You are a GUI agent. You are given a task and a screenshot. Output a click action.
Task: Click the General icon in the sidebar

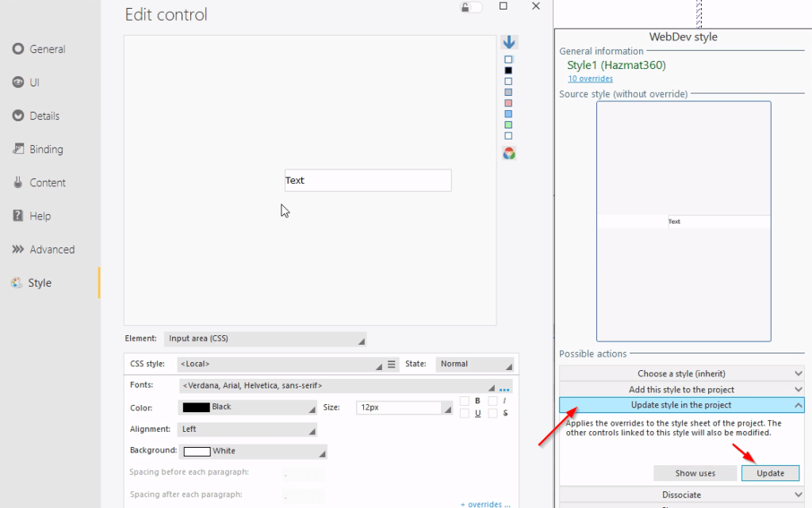coord(18,49)
